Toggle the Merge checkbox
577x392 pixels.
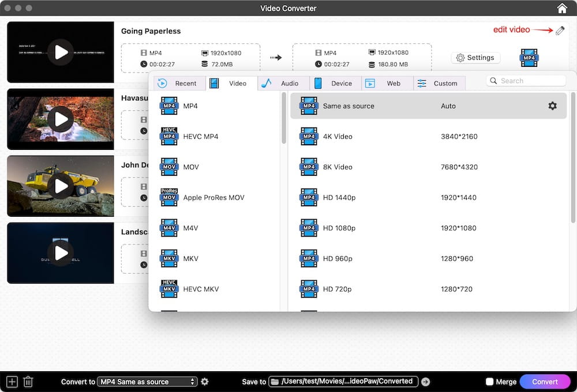click(x=490, y=382)
